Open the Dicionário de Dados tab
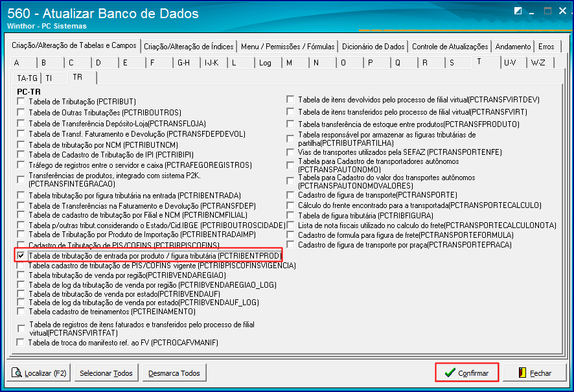Viewport: 574px width, 392px height. tap(373, 46)
